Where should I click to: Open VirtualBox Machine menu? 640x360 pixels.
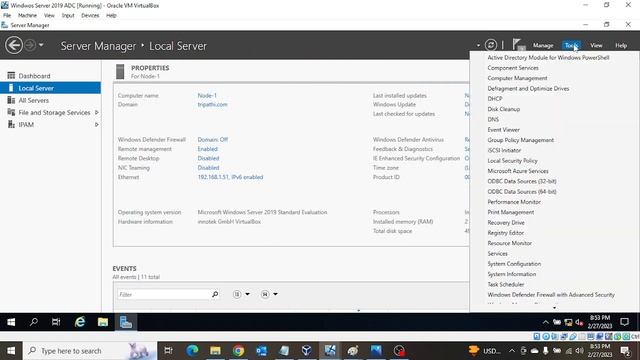[x=27, y=16]
